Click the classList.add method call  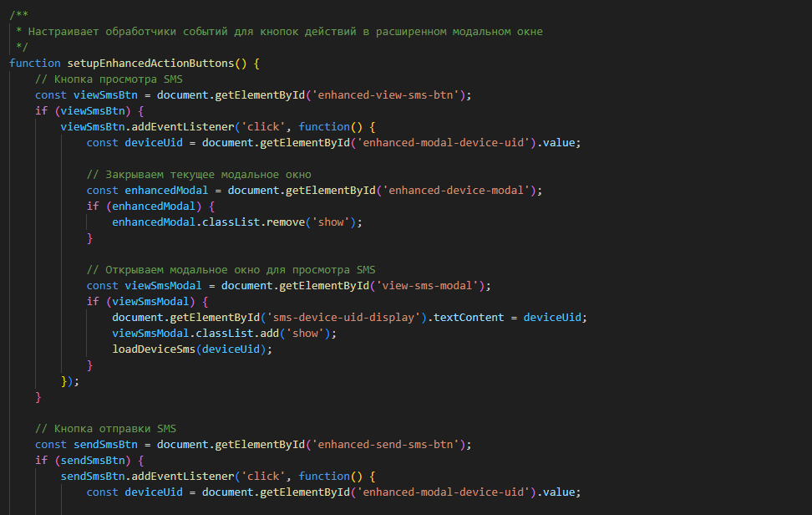(x=244, y=334)
